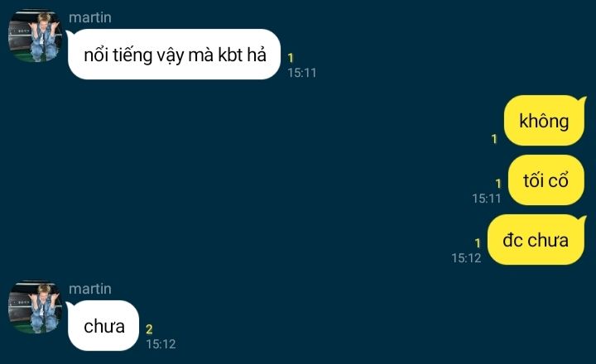Click the 15:12 timestamp under the '2' read count
The width and height of the screenshot is (596, 364).
click(161, 344)
